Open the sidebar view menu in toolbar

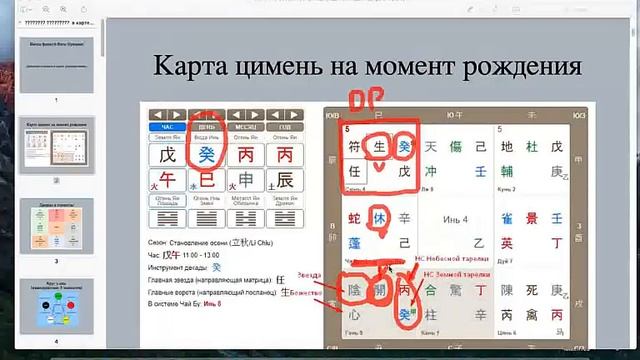26,9
